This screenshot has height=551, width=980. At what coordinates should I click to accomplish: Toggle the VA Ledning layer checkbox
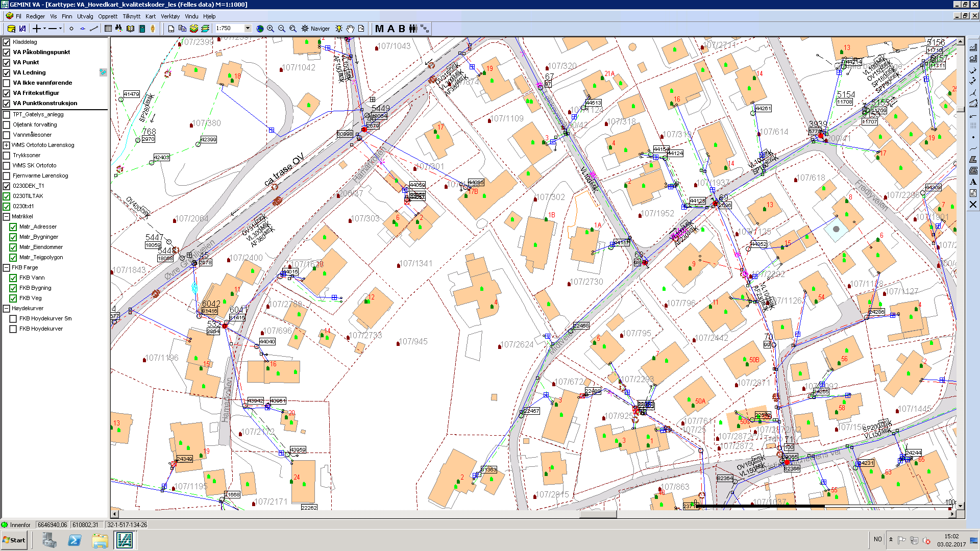[x=7, y=73]
